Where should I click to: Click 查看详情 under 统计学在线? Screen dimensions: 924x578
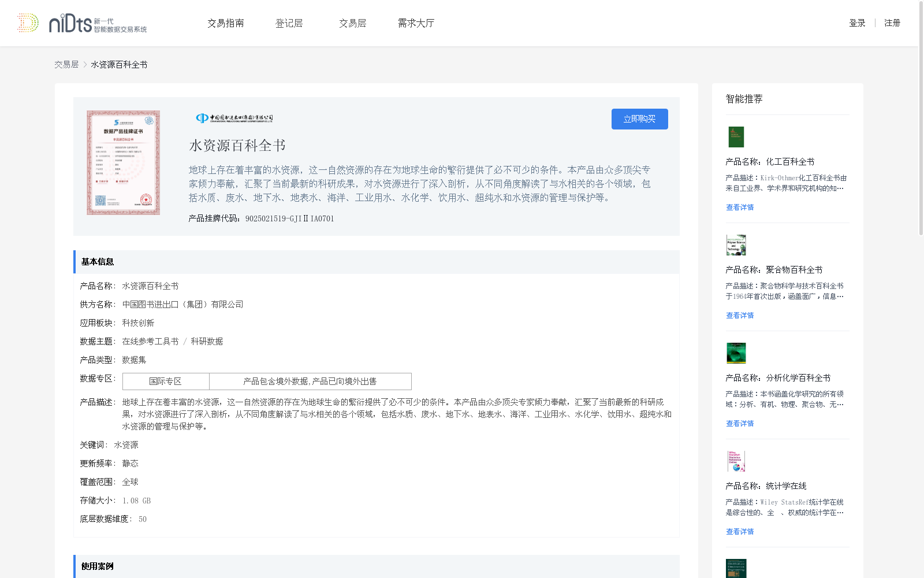tap(740, 532)
